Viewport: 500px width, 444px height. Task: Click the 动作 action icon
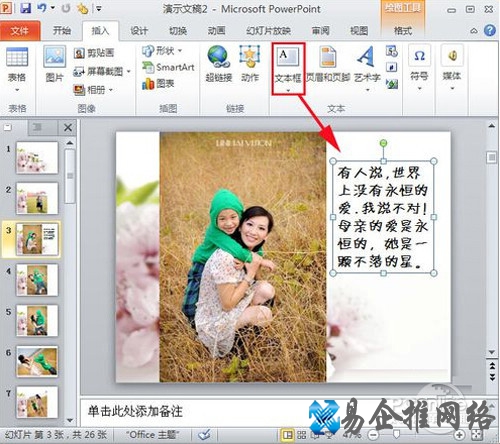[x=250, y=64]
